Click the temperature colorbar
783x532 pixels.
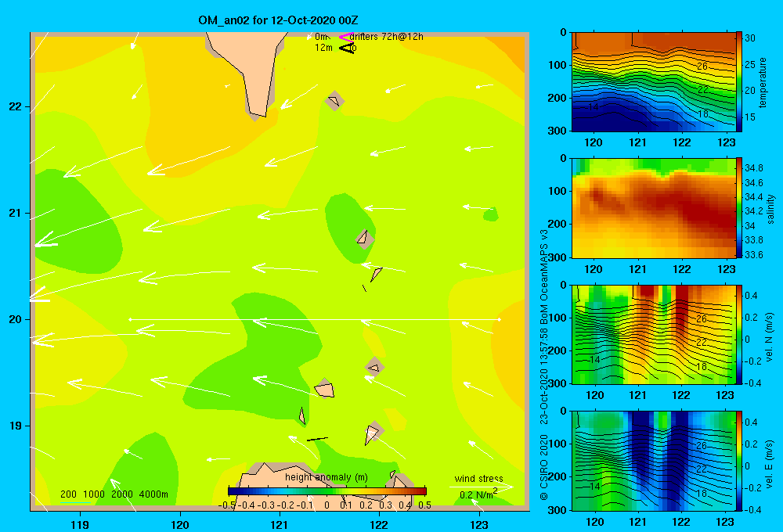(x=739, y=82)
